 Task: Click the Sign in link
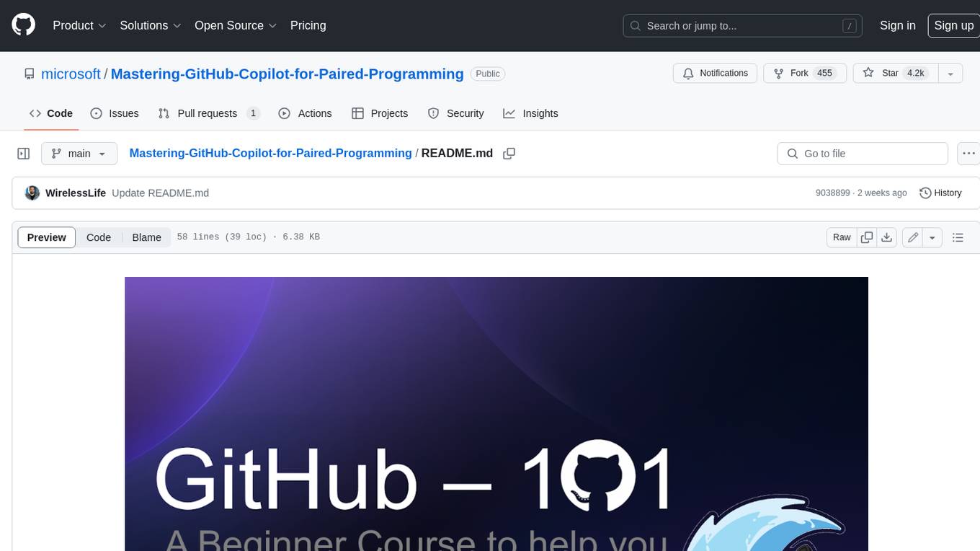(897, 25)
